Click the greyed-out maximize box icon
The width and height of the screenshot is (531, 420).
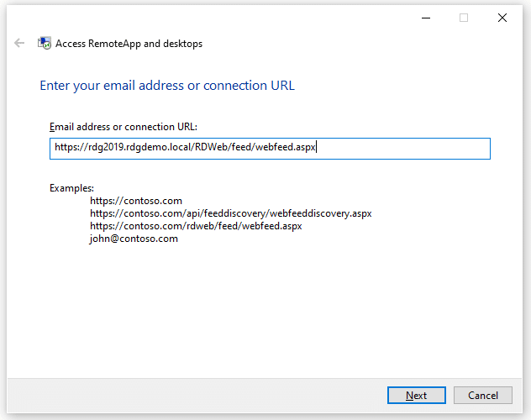463,18
